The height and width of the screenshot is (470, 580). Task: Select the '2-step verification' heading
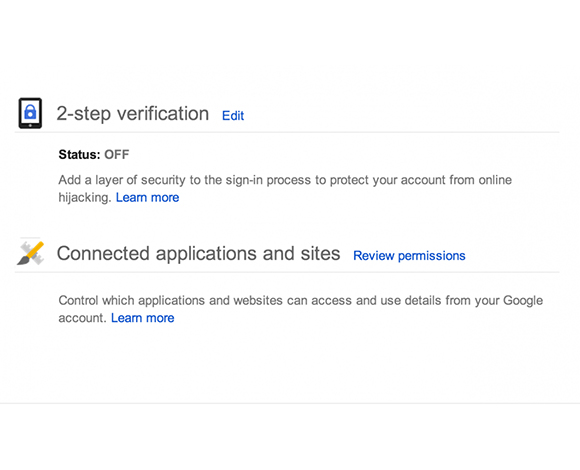pyautogui.click(x=132, y=114)
